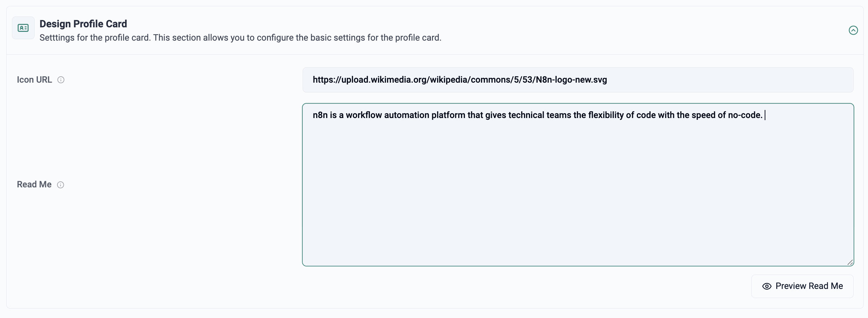
Task: Place cursor after ".svg" in Icon URL
Action: [607, 80]
